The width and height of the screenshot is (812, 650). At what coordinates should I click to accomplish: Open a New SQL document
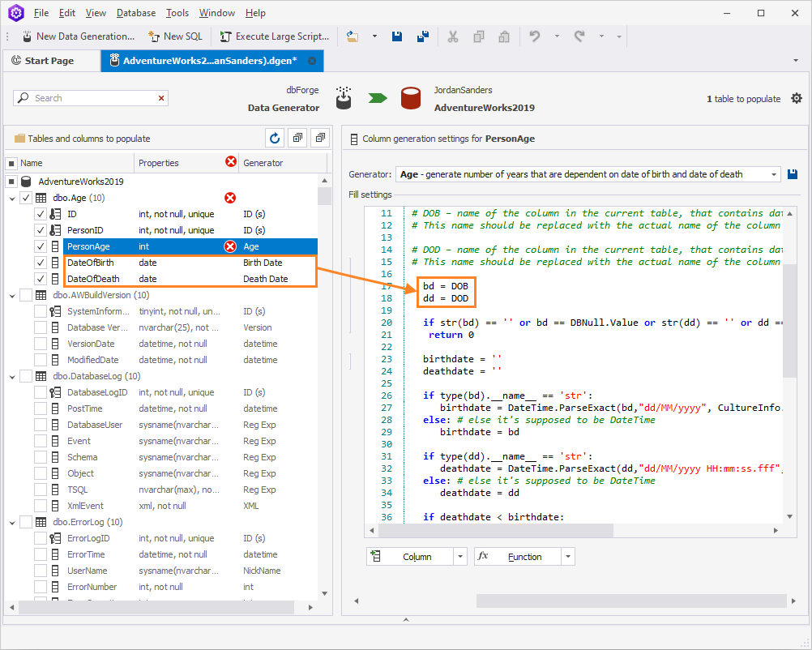coord(175,36)
